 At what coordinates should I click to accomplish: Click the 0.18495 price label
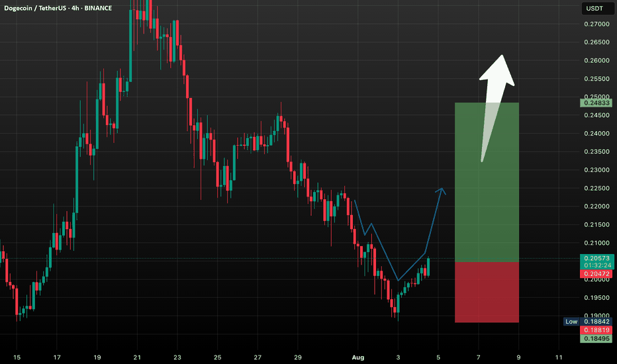596,338
